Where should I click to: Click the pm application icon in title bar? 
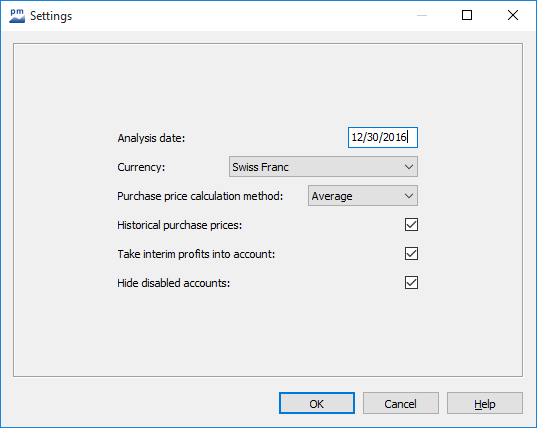pyautogui.click(x=17, y=16)
